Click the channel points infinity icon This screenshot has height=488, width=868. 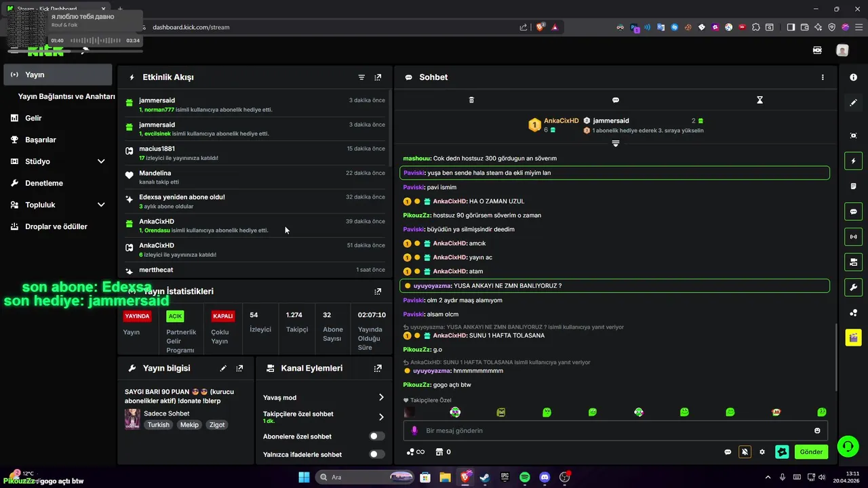click(415, 452)
